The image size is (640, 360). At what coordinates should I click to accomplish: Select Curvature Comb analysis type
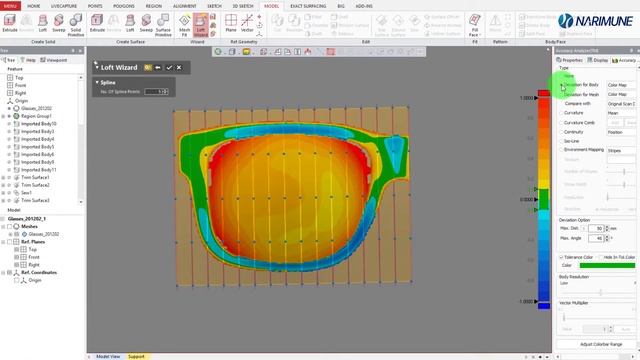coord(562,122)
